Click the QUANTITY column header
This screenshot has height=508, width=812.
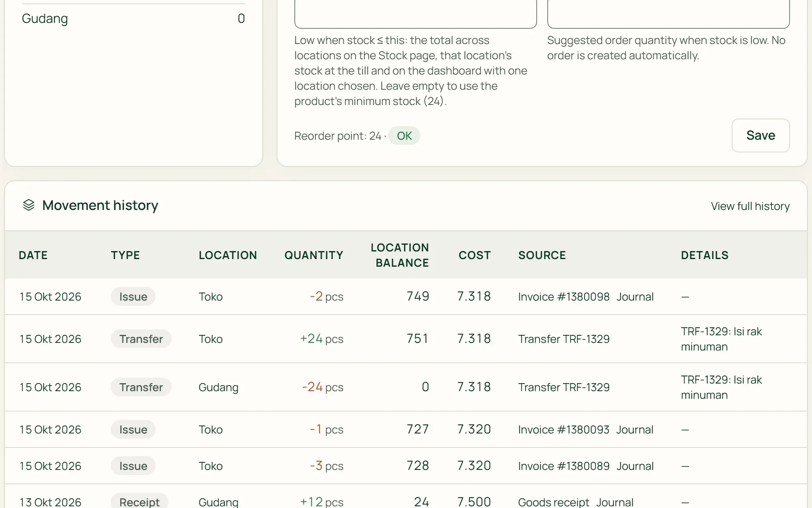pyautogui.click(x=314, y=255)
